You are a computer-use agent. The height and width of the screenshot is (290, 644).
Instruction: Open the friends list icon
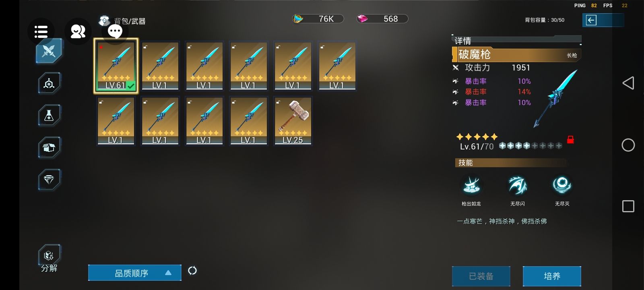78,31
